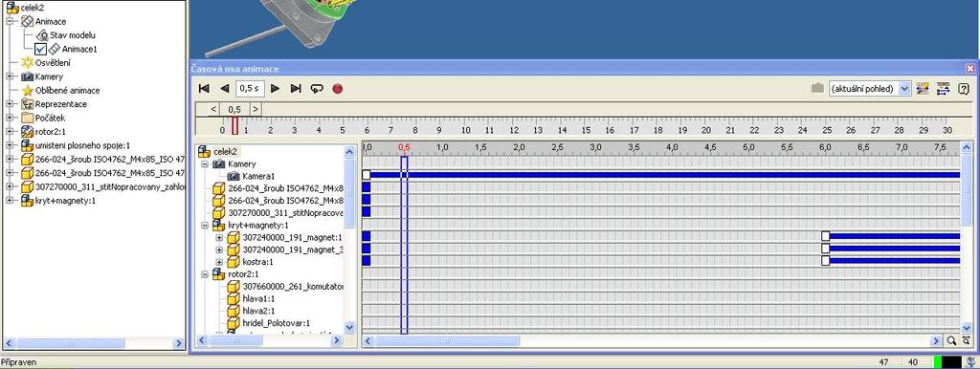Click the Reprezentace icon
This screenshot has width=980, height=369.
(x=27, y=103)
